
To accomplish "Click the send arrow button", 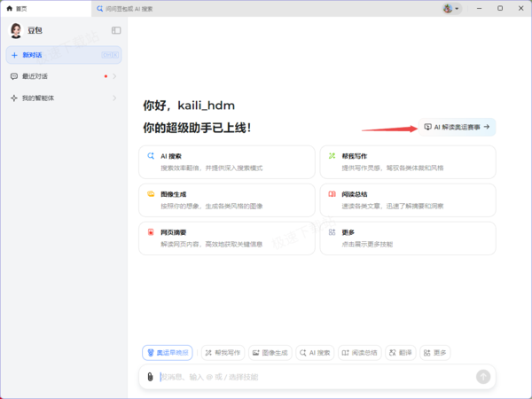I will pyautogui.click(x=483, y=377).
